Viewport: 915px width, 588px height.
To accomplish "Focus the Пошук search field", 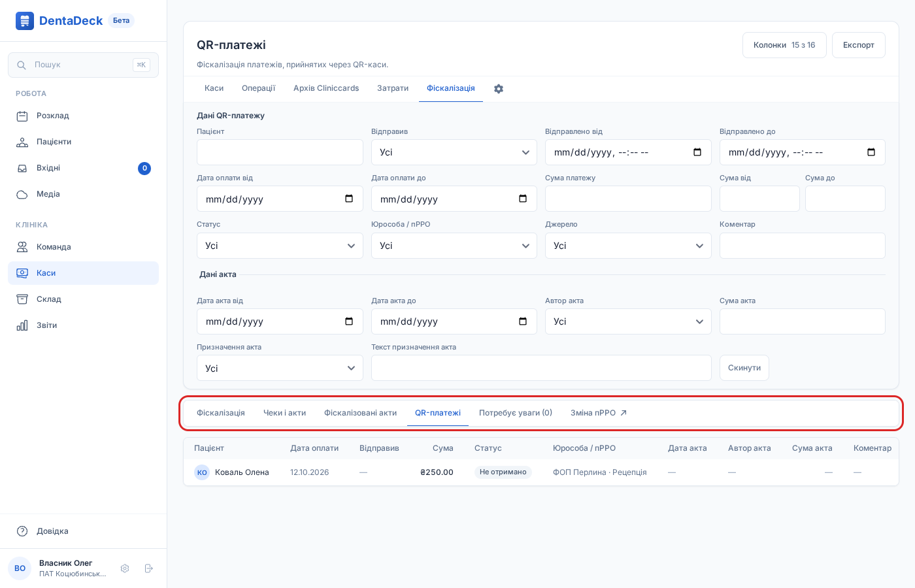I will tap(83, 65).
